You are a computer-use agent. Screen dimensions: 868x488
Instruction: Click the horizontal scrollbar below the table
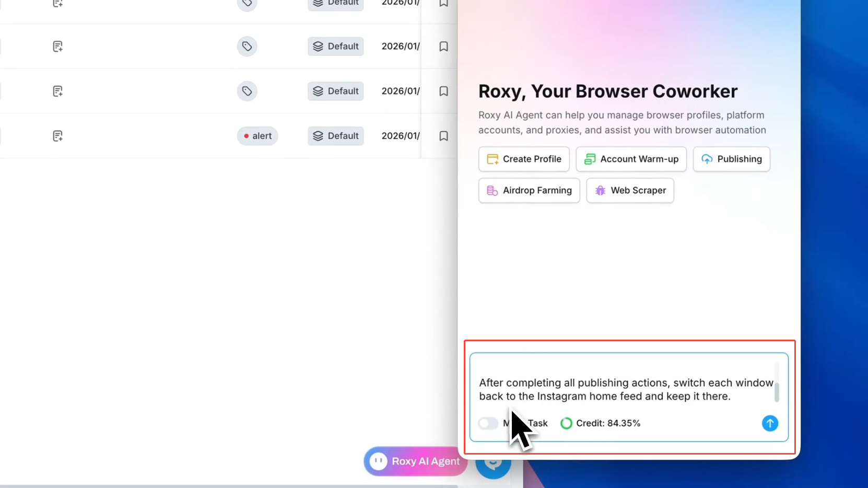coord(229,486)
